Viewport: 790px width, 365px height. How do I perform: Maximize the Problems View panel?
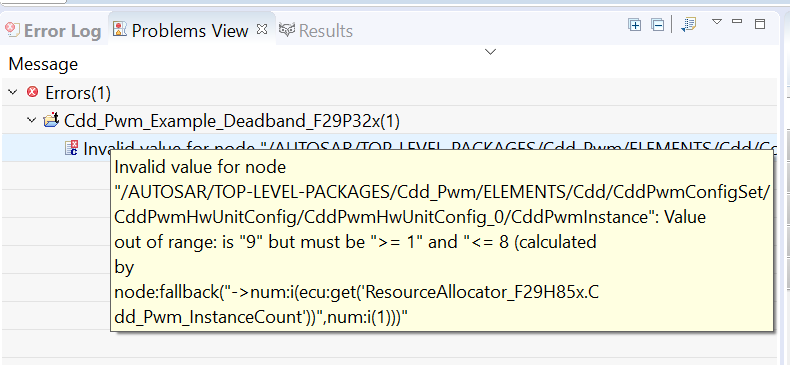760,24
